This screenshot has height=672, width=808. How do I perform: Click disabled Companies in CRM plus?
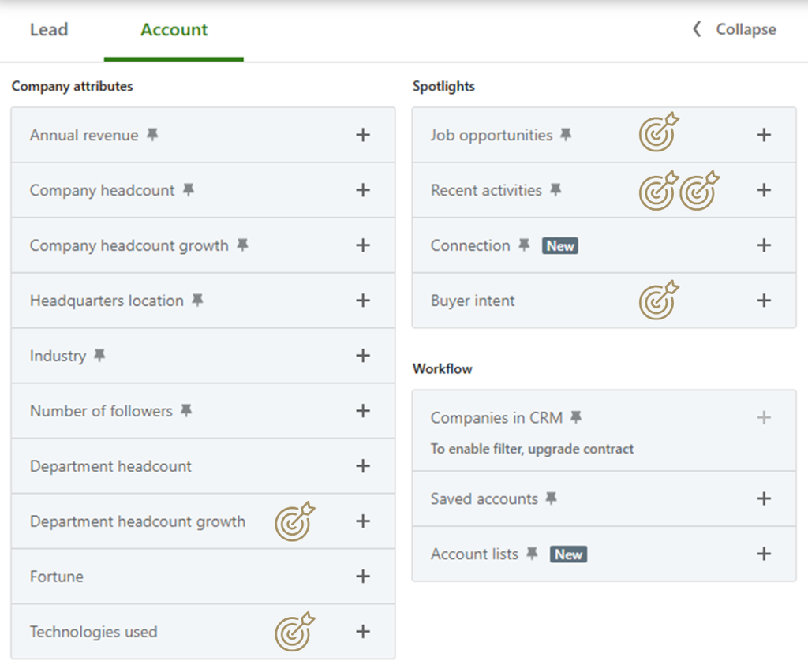coord(764,417)
